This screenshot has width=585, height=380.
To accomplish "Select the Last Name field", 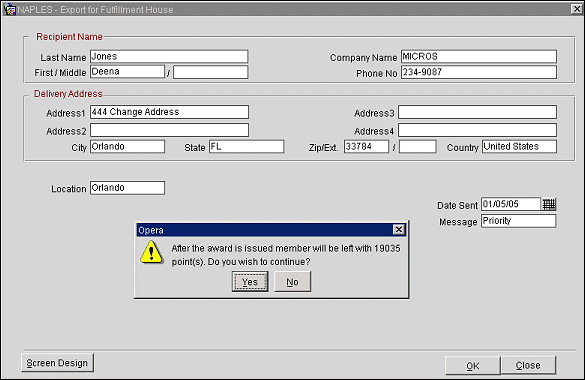I will [x=169, y=56].
